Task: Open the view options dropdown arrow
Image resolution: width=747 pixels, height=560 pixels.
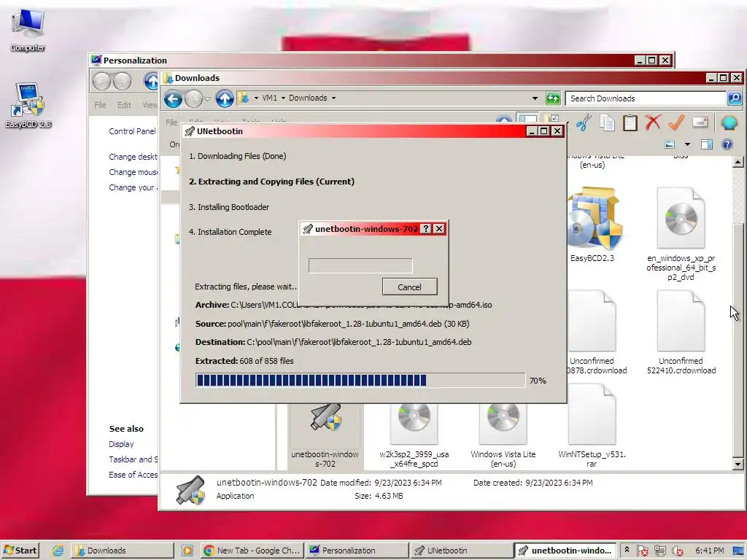Action: point(687,144)
